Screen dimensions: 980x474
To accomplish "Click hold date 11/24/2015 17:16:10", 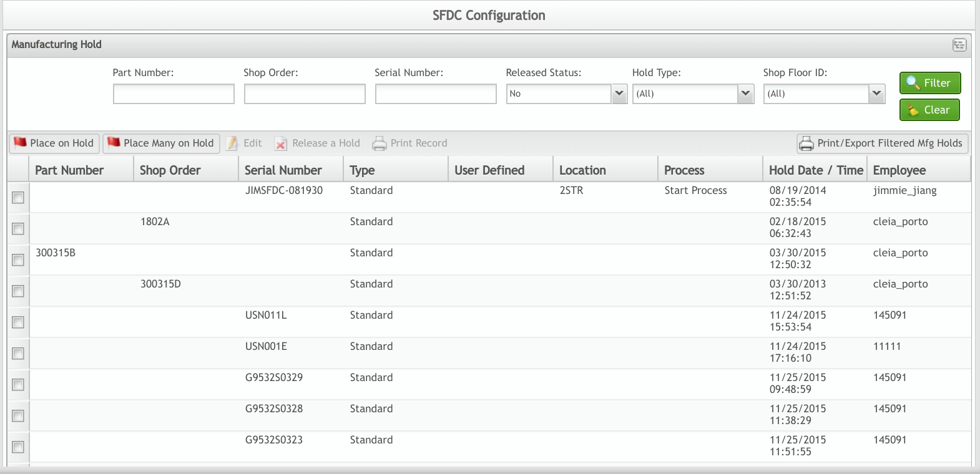I will pos(798,352).
